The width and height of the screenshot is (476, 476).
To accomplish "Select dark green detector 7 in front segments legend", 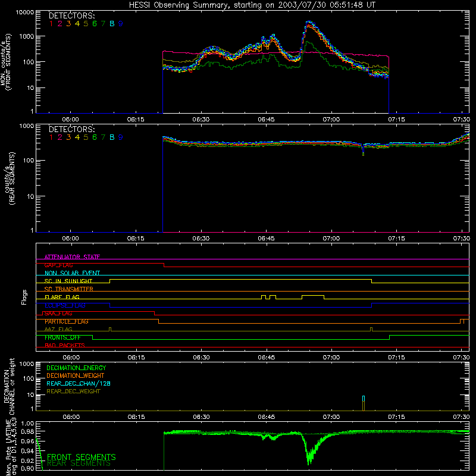I will (103, 24).
